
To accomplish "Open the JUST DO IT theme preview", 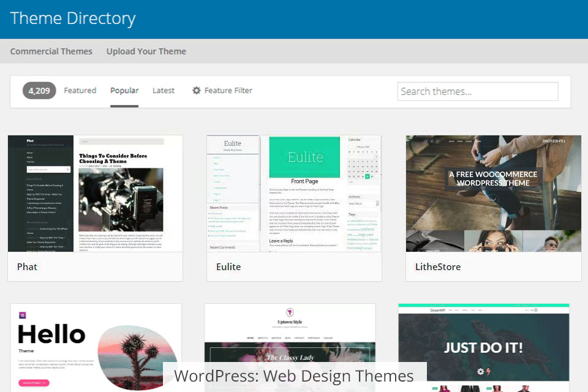I will coord(484,348).
